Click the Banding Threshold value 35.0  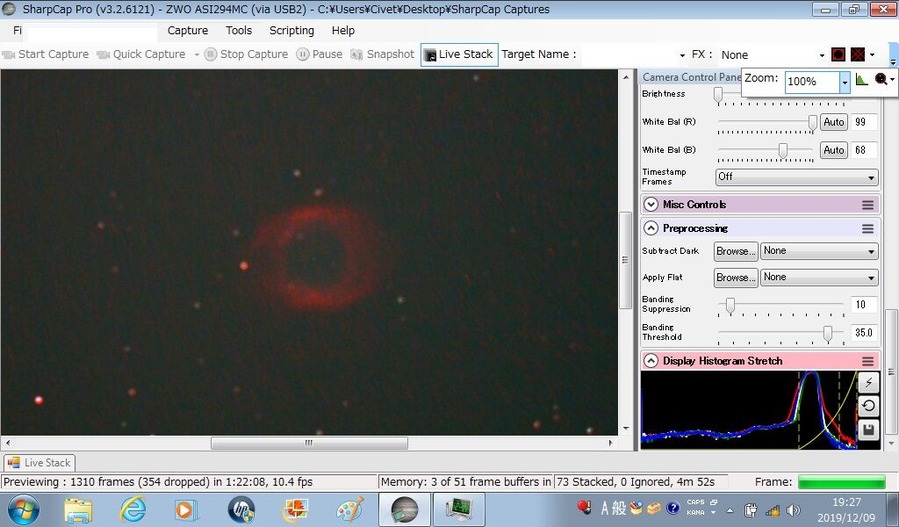click(863, 333)
